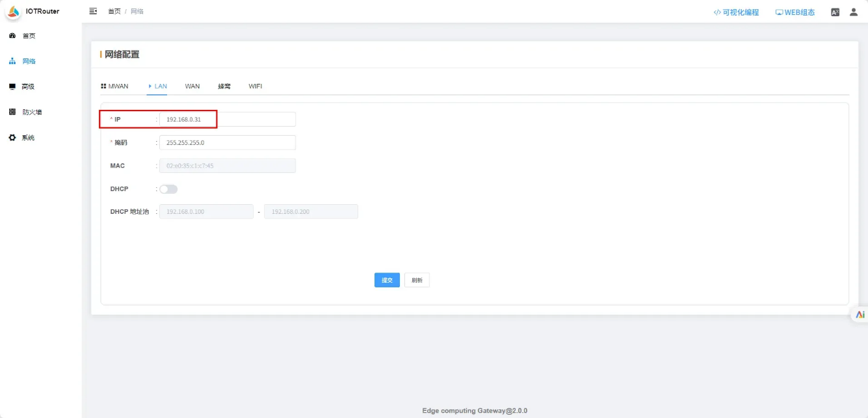
Task: Open the floating AI assistant icon
Action: tap(860, 315)
